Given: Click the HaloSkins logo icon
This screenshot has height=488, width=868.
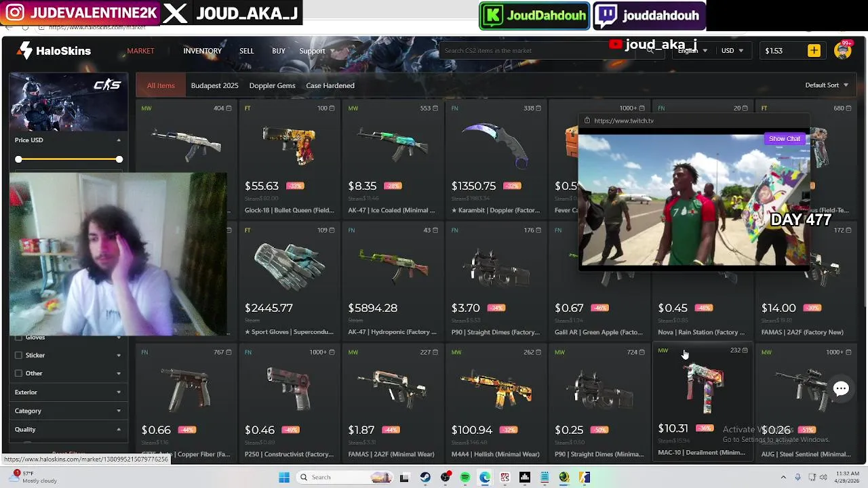Looking at the screenshot, I should pyautogui.click(x=25, y=50).
